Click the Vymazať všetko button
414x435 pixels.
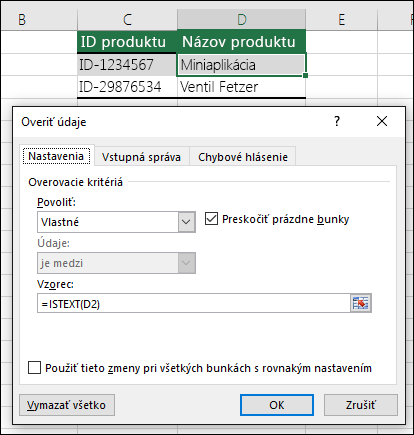[67, 405]
